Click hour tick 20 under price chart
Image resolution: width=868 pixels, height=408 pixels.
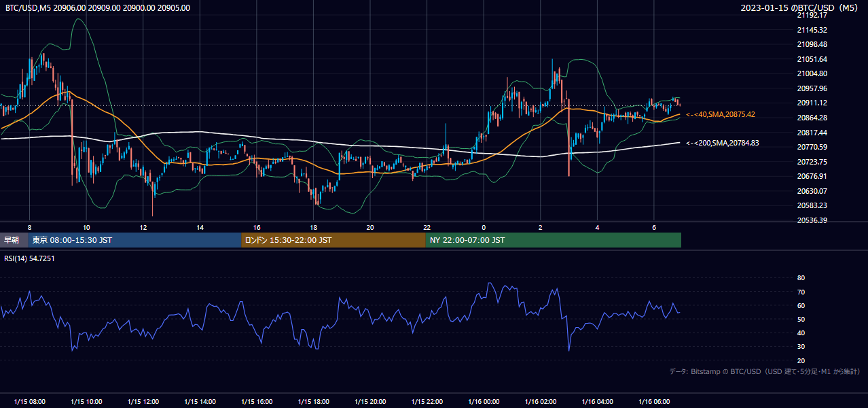(370, 227)
